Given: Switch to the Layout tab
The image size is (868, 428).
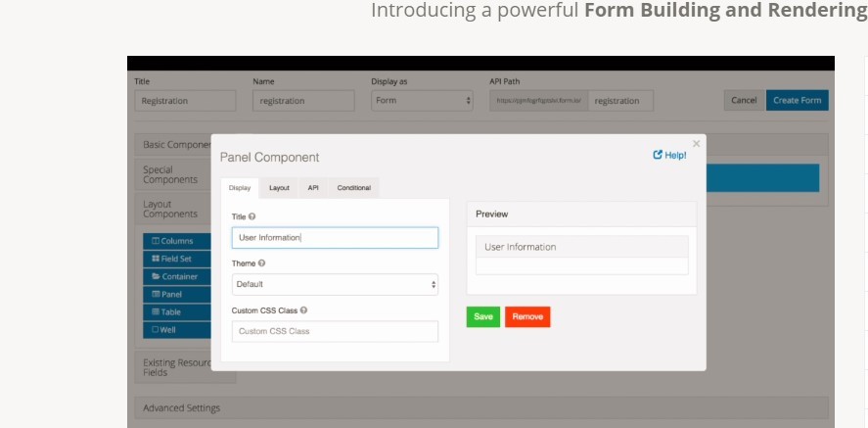Looking at the screenshot, I should click(x=279, y=187).
